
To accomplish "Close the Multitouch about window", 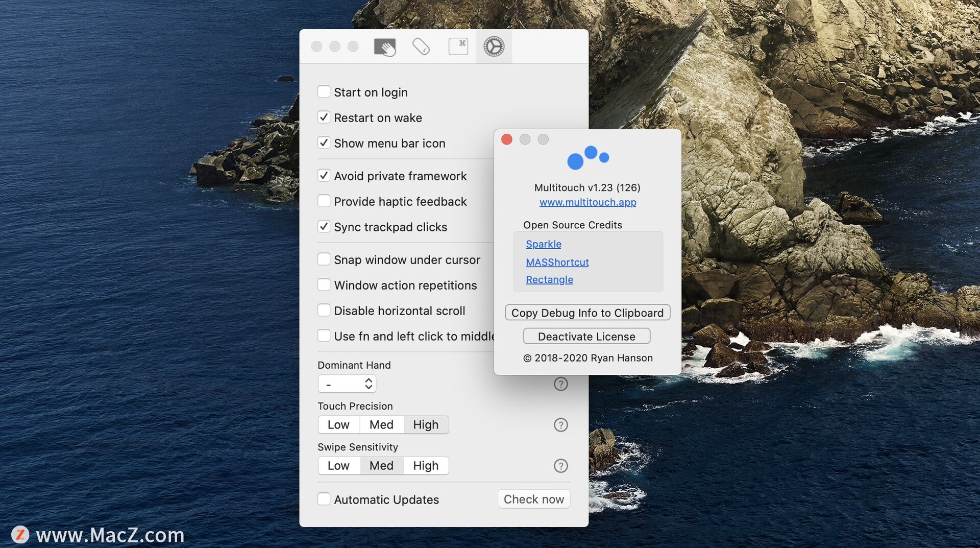I will [x=507, y=139].
